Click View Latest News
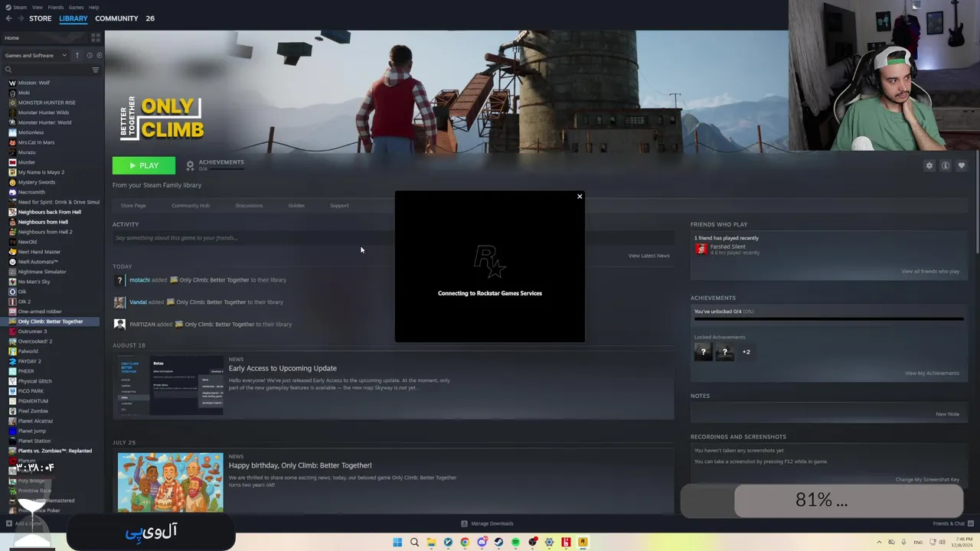980x551 pixels. 649,256
